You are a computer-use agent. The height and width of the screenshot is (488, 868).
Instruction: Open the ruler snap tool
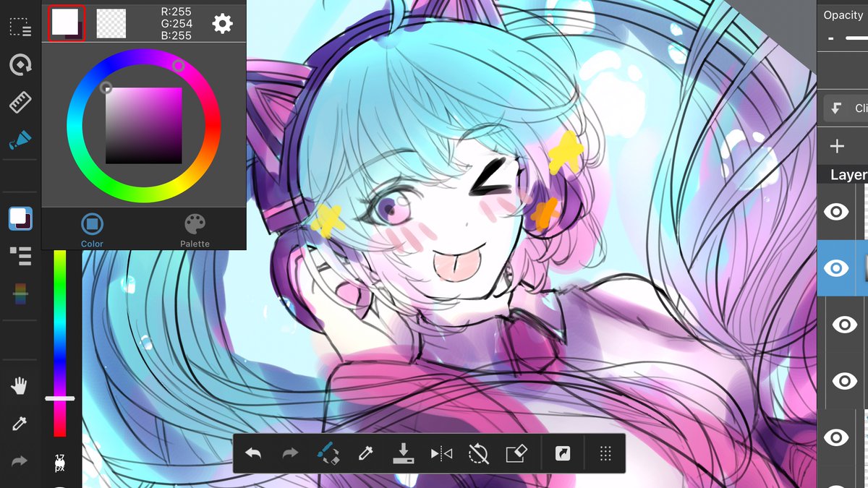(20, 103)
